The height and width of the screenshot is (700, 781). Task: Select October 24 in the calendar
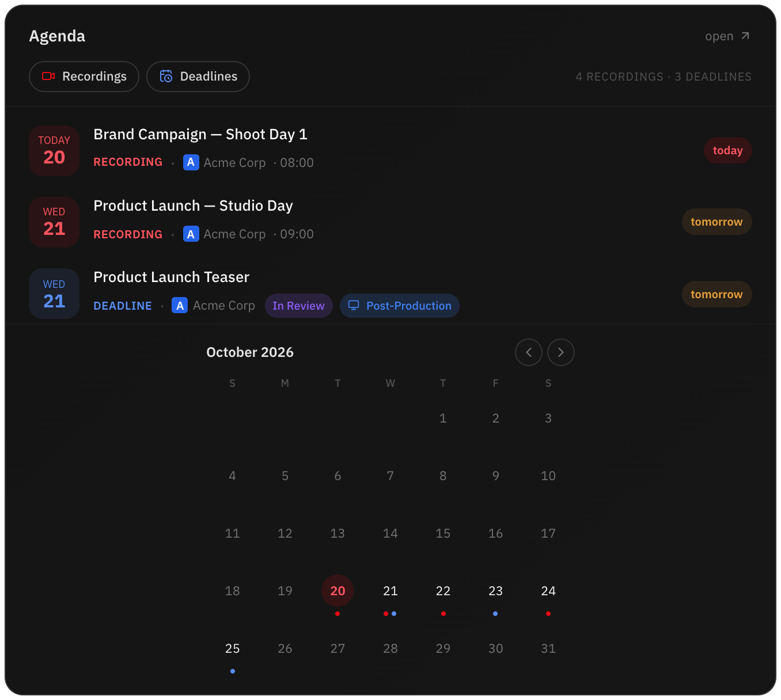(x=548, y=591)
